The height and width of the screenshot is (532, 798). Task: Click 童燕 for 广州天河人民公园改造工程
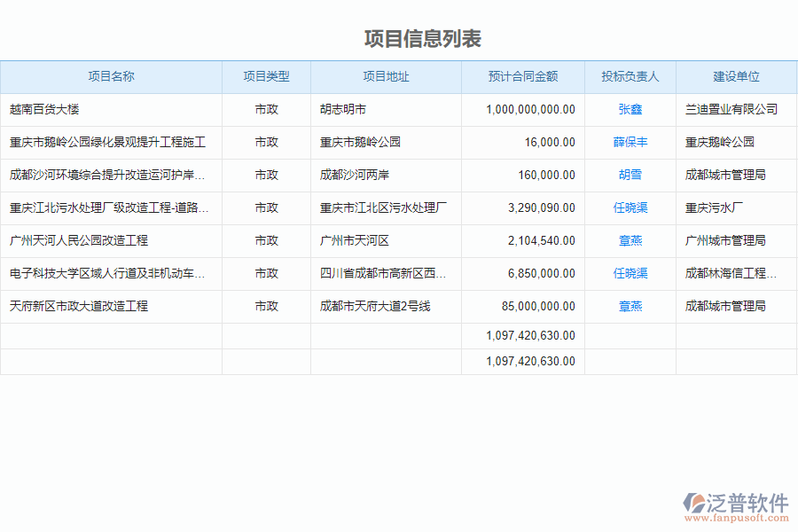(630, 240)
